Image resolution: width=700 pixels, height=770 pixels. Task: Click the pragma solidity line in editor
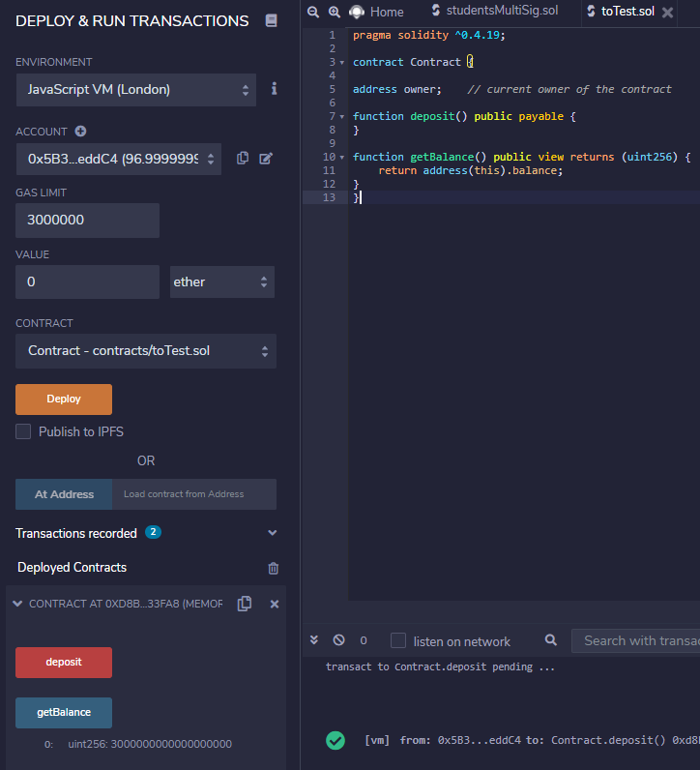pos(429,36)
